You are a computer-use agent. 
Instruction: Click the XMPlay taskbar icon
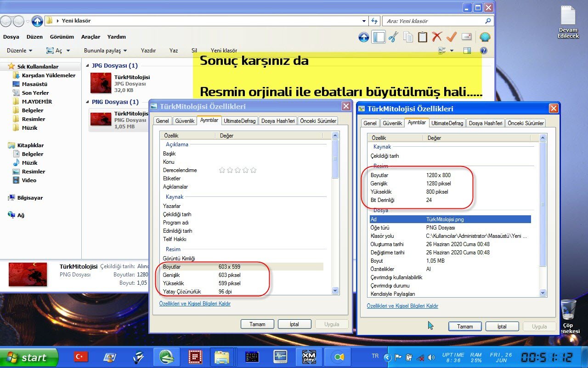(x=308, y=356)
